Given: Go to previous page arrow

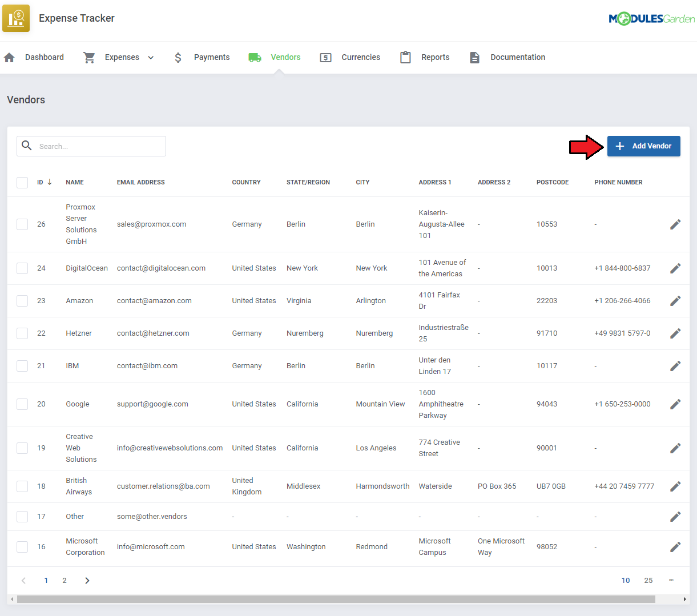Looking at the screenshot, I should click(23, 581).
